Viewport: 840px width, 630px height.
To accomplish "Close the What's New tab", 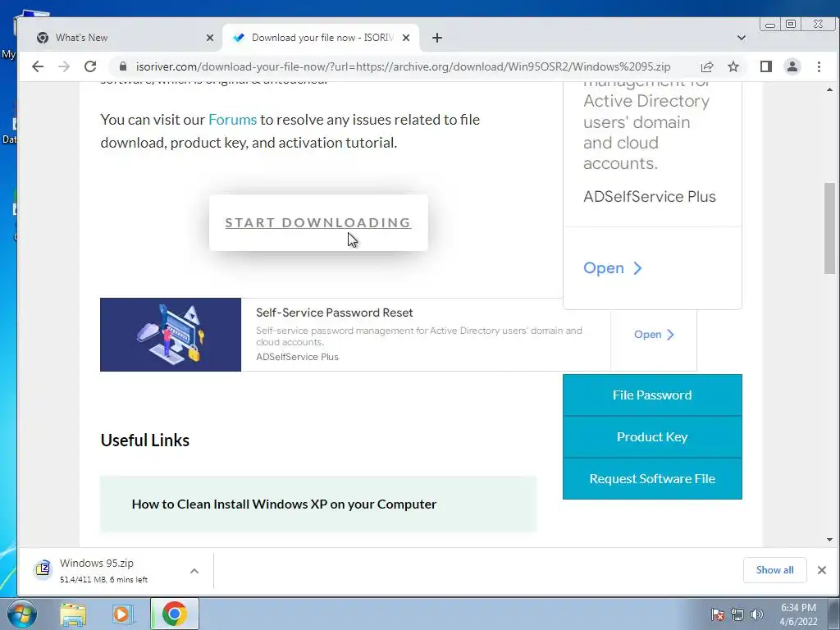I will click(210, 38).
